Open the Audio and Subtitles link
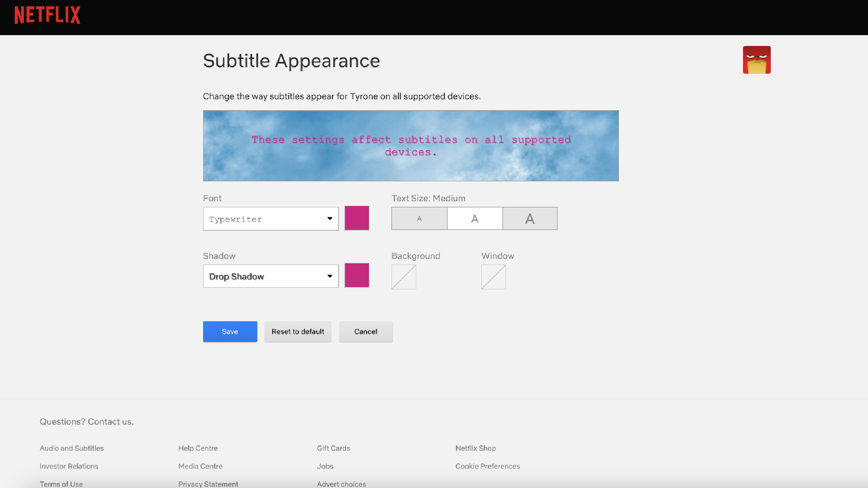Viewport: 868px width, 488px height. coord(72,448)
